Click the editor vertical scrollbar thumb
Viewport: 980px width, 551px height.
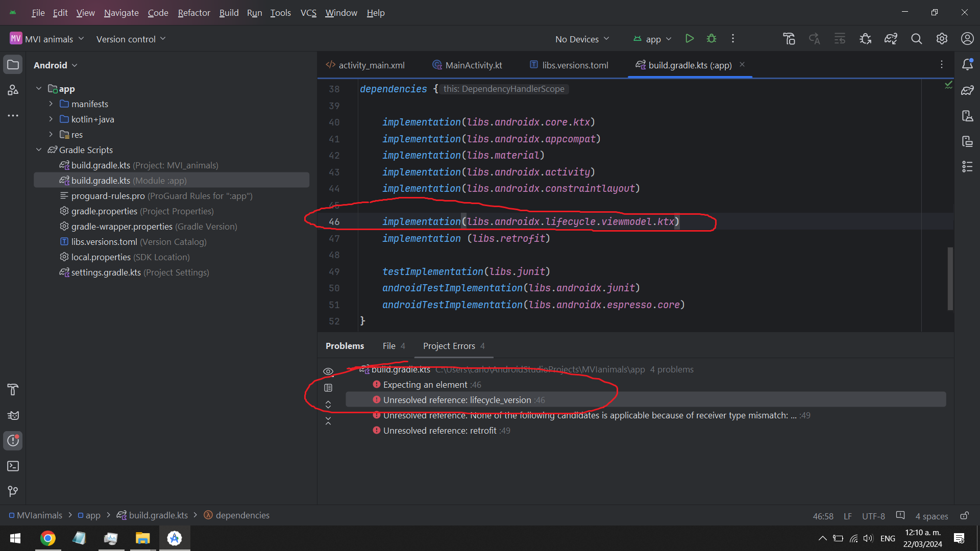(x=950, y=279)
